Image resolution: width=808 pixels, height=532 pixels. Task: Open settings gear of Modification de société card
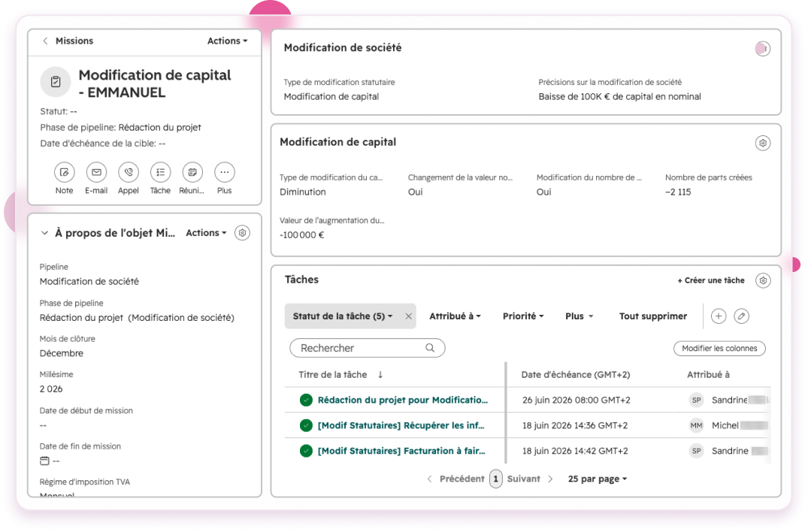(763, 48)
